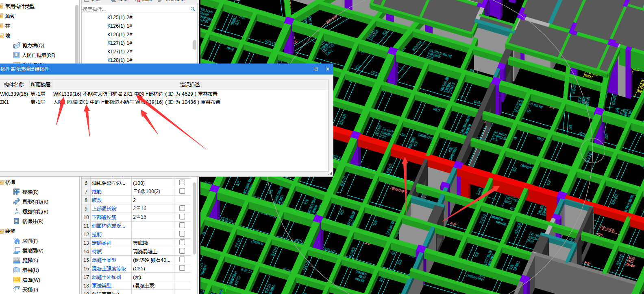Click the 箍筋 property link

[97, 191]
